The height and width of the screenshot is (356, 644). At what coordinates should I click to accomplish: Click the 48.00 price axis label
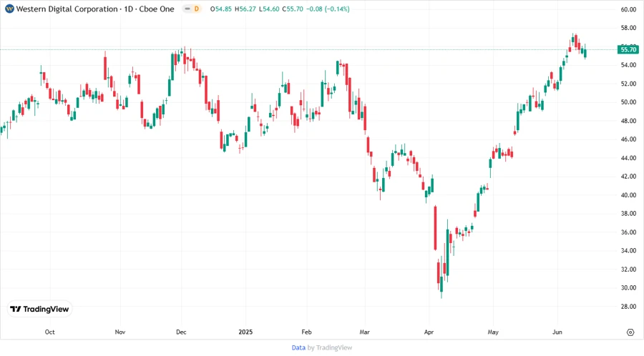pyautogui.click(x=628, y=121)
